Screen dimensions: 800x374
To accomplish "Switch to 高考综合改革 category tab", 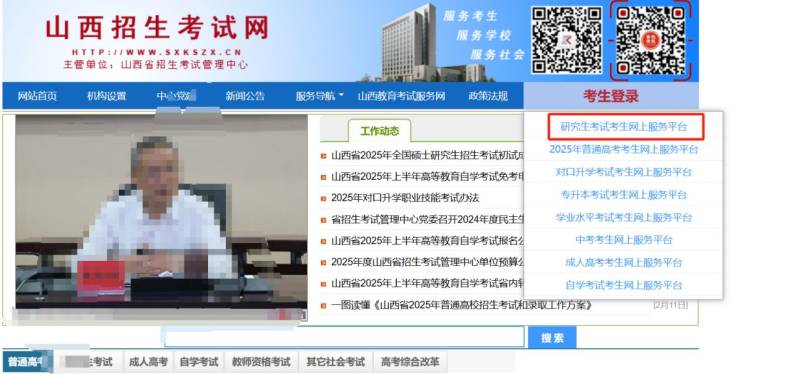I will 410,362.
